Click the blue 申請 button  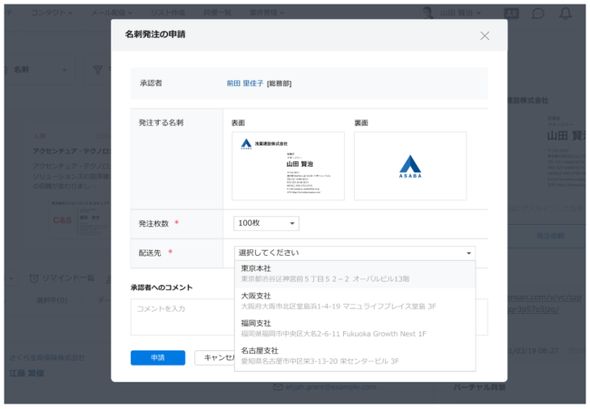point(158,357)
